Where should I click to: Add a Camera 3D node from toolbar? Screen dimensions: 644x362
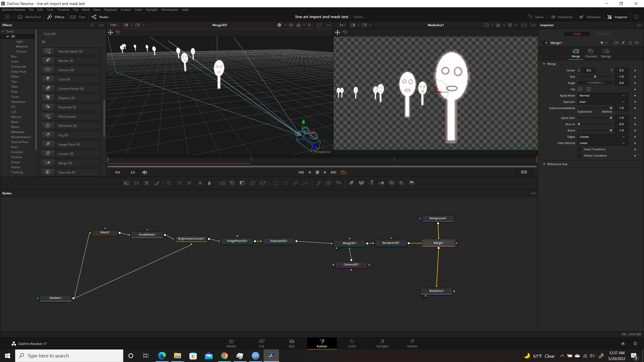(x=391, y=183)
